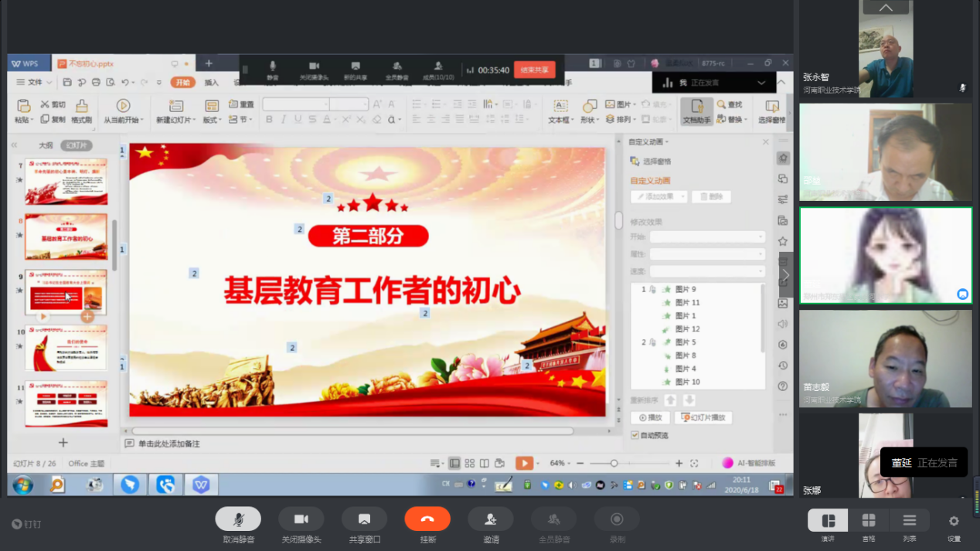This screenshot has width=980, height=551.
Task: Click the undo arrow icon
Action: 124,82
